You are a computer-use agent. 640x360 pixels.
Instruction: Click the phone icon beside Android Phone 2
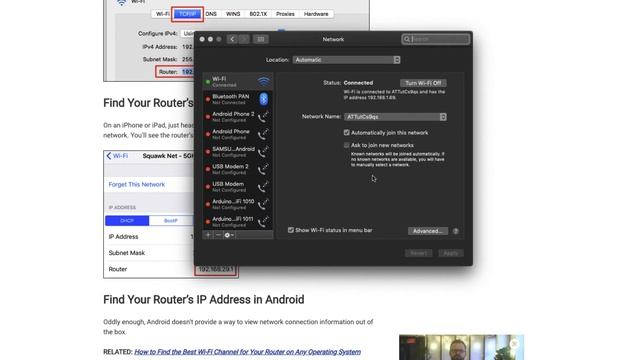click(x=264, y=117)
